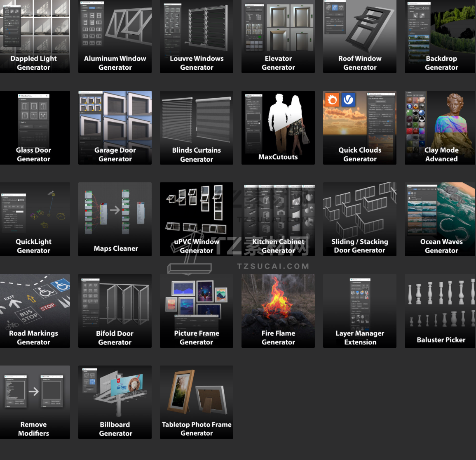Image resolution: width=476 pixels, height=460 pixels.
Task: Select the Billboard Generator thumbnail
Action: tap(115, 402)
